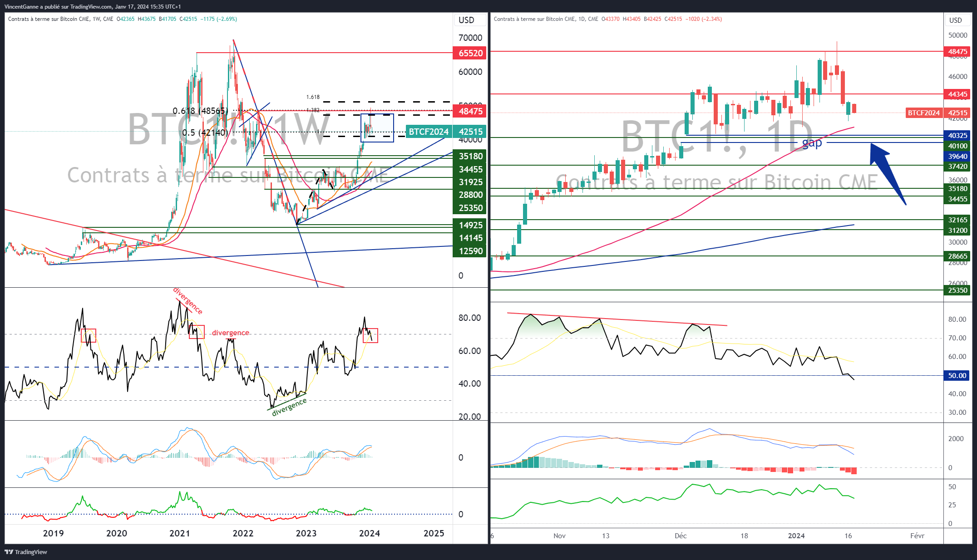Click the red 65520 resistance price label
This screenshot has height=560, width=977.
pyautogui.click(x=469, y=53)
